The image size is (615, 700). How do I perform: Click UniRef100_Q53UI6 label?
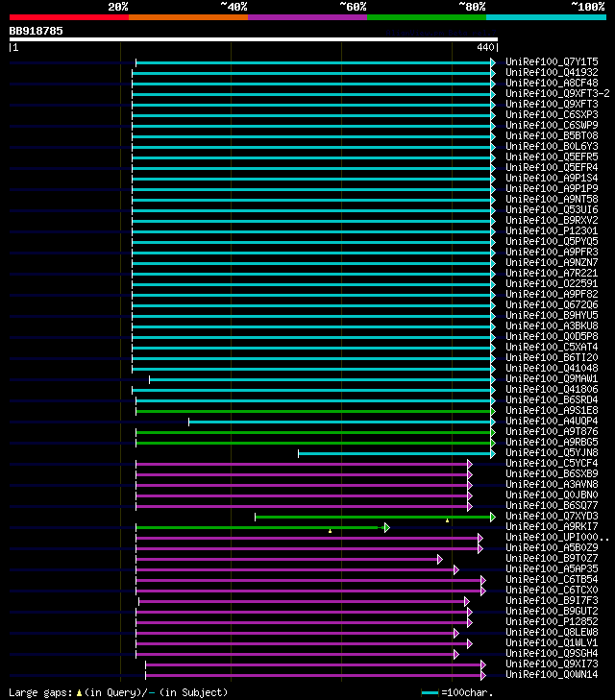coord(552,210)
